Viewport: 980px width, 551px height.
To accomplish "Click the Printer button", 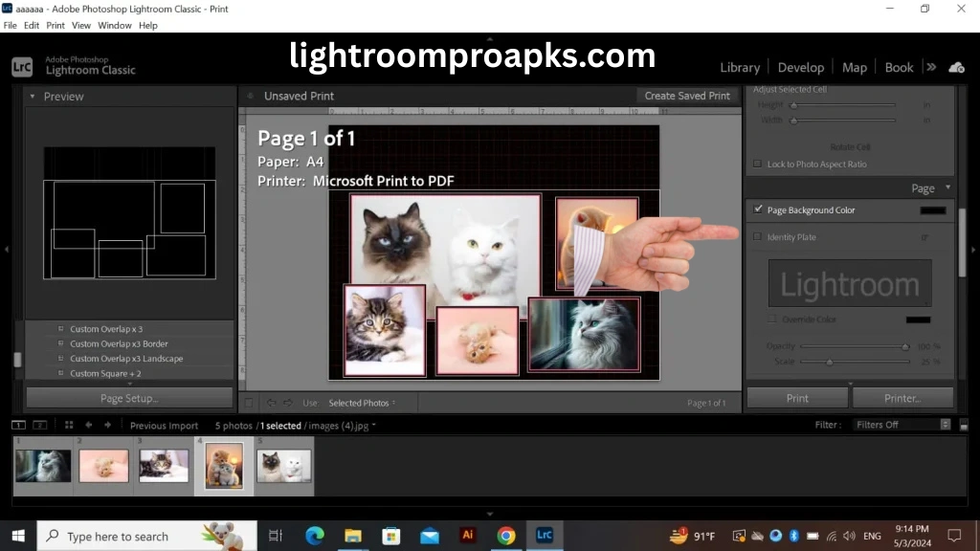I will tap(902, 397).
